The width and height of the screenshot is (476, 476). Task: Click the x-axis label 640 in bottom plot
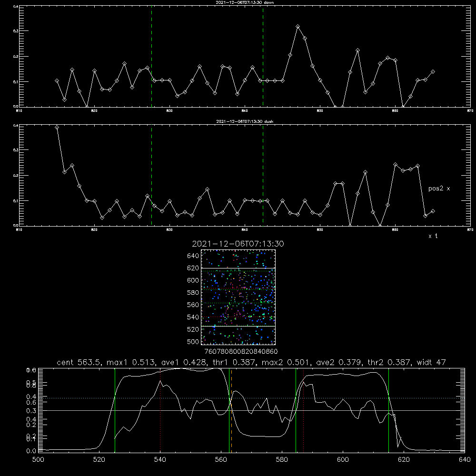tap(465, 460)
